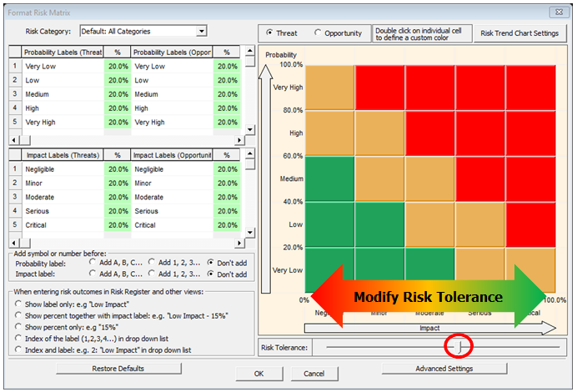Click impact table scroll down arrow
The height and width of the screenshot is (392, 577).
click(250, 233)
